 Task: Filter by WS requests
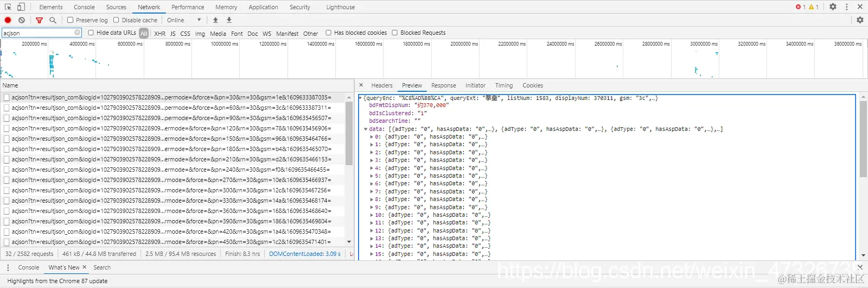(x=267, y=34)
